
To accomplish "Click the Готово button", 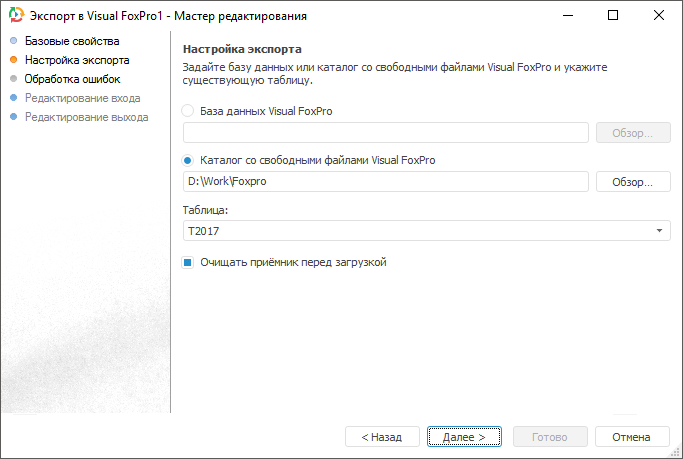I will (x=549, y=437).
